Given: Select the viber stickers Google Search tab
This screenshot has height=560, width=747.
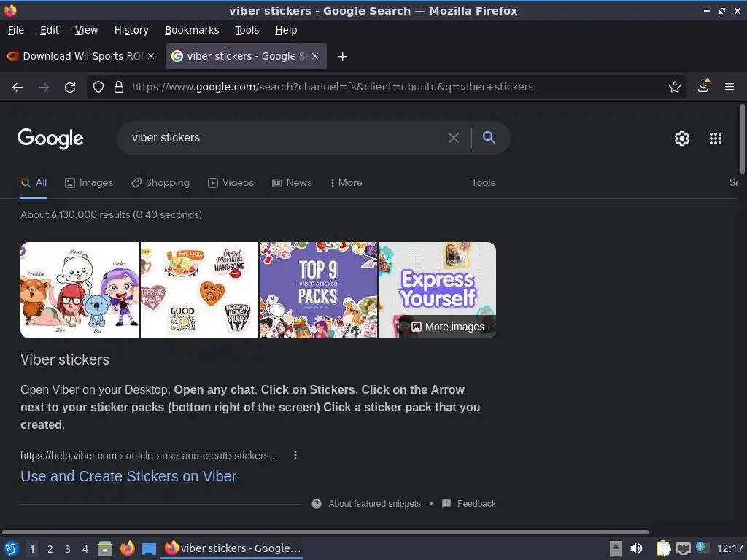Looking at the screenshot, I should [246, 56].
